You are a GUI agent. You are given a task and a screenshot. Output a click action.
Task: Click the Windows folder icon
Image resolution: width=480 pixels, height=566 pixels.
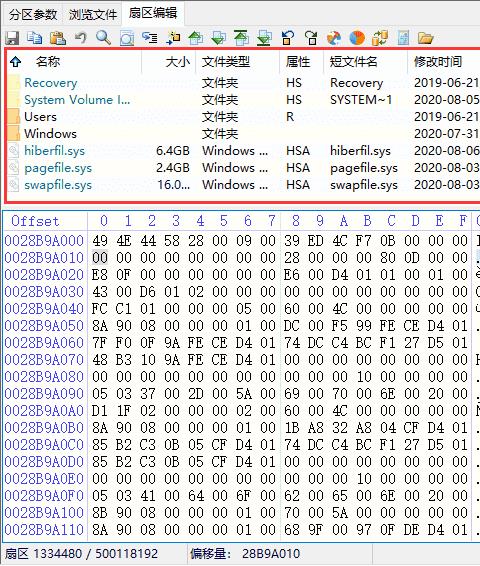coord(14,134)
